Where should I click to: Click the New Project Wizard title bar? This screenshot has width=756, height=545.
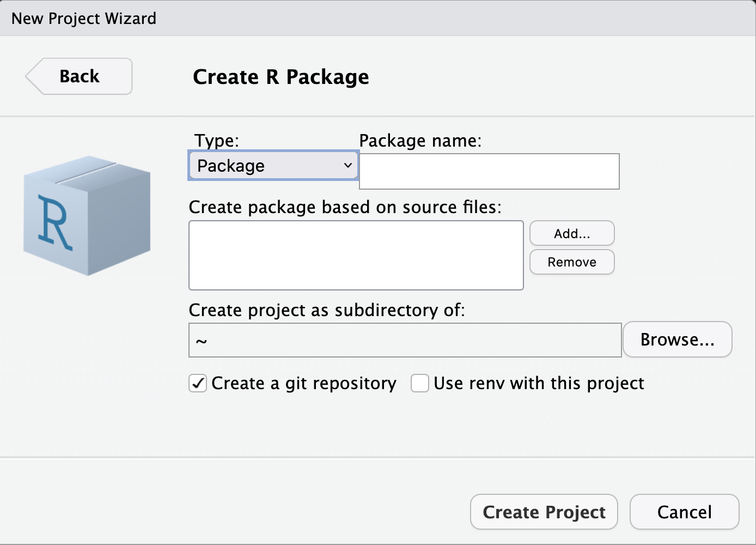pyautogui.click(x=378, y=18)
